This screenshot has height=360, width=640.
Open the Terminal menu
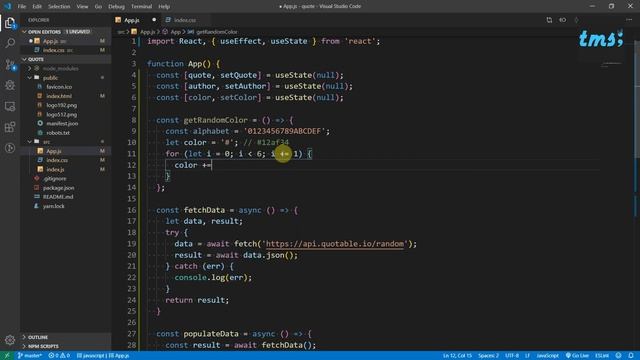(142, 6)
